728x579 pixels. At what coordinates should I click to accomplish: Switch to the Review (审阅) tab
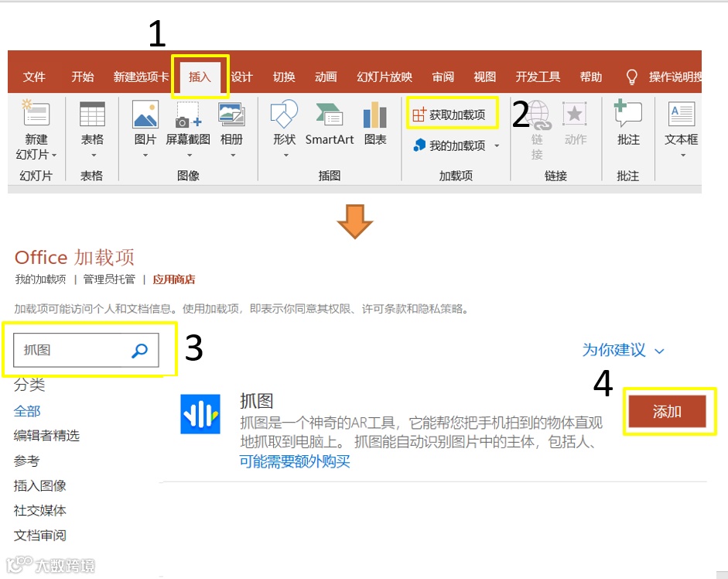443,77
